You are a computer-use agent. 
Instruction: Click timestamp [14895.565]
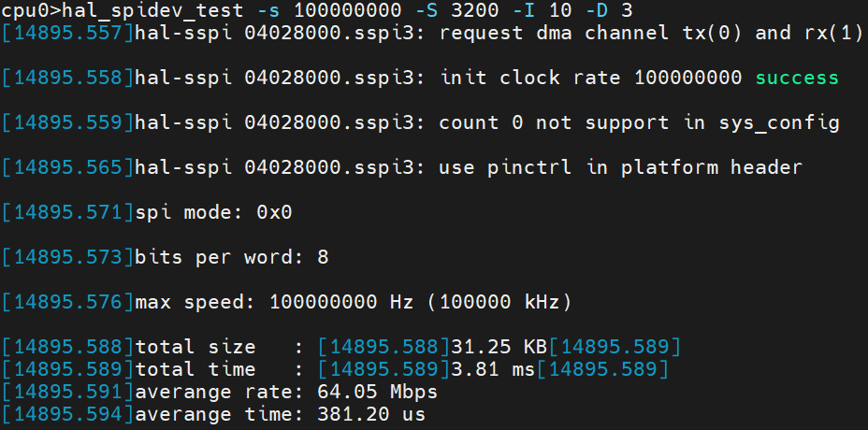68,167
